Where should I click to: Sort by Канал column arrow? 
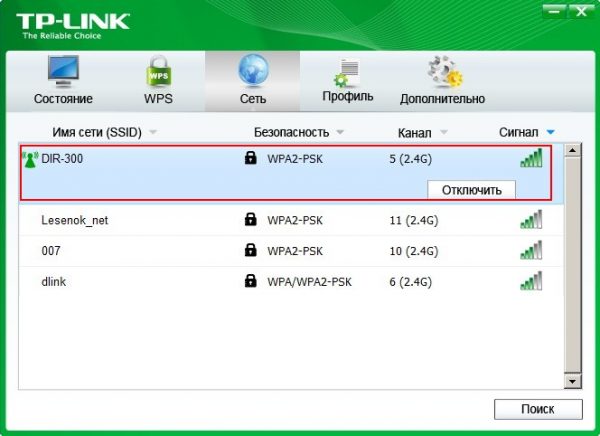click(443, 132)
